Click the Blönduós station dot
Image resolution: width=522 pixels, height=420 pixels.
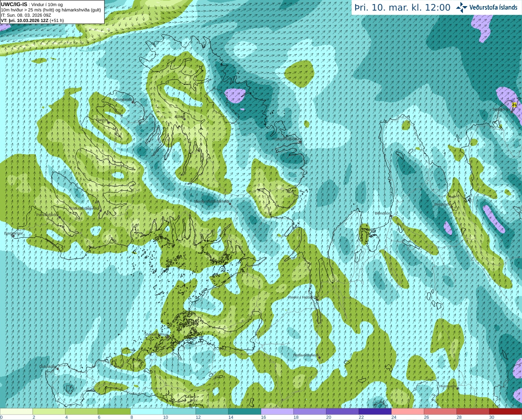tap(391, 217)
